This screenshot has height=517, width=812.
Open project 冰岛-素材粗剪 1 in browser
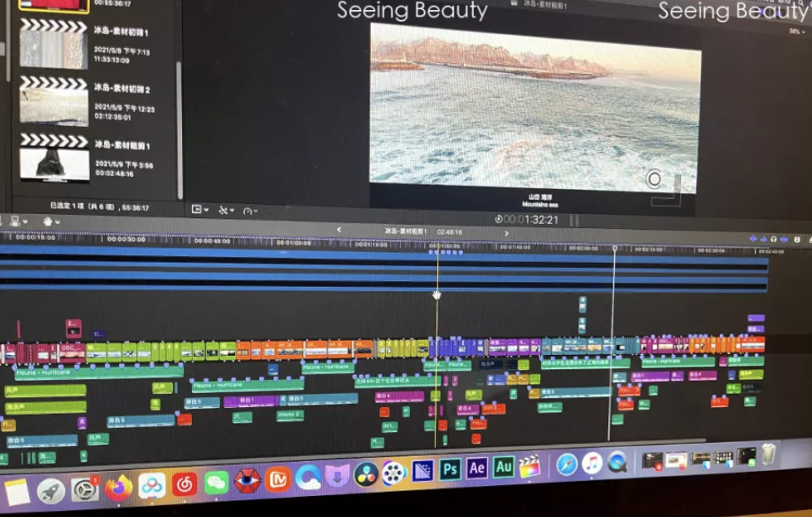pos(122,145)
